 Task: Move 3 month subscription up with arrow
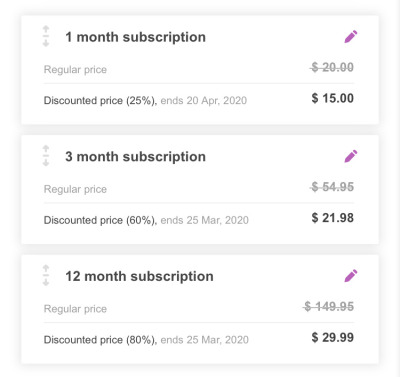pyautogui.click(x=46, y=149)
